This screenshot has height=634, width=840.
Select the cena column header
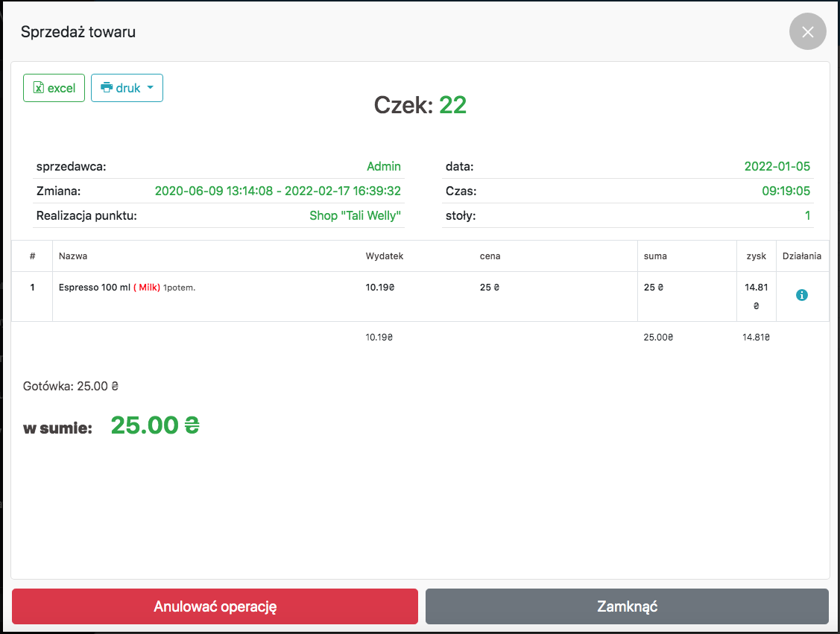pyautogui.click(x=490, y=256)
